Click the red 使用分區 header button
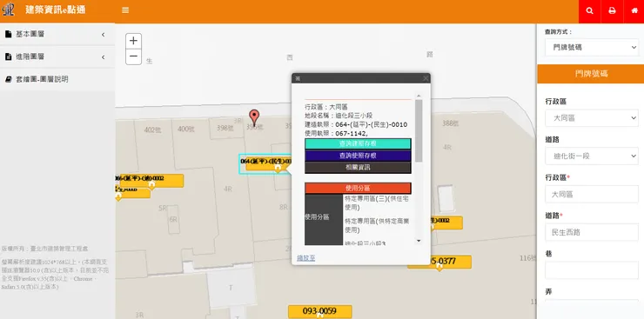Screen dimensions: 644x319 click(x=358, y=189)
